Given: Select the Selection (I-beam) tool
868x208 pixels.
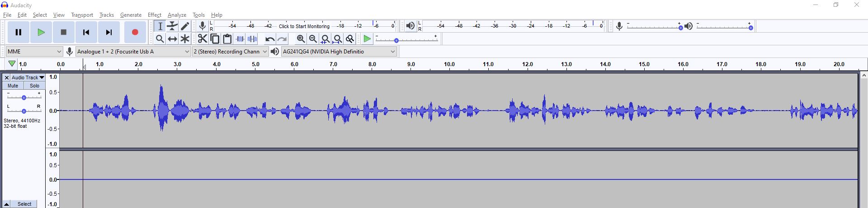Looking at the screenshot, I should pyautogui.click(x=160, y=26).
